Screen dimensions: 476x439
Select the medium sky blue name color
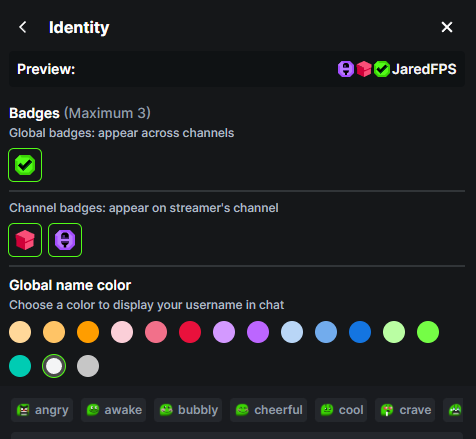tap(326, 332)
